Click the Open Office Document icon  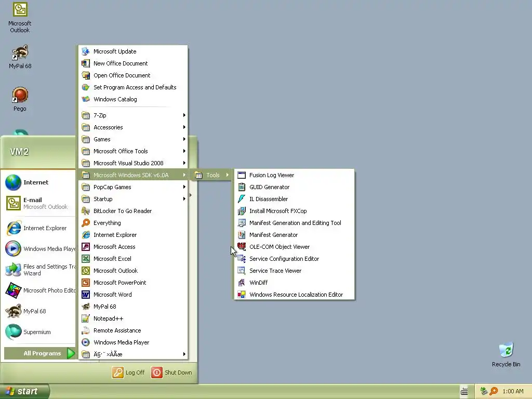[86, 75]
